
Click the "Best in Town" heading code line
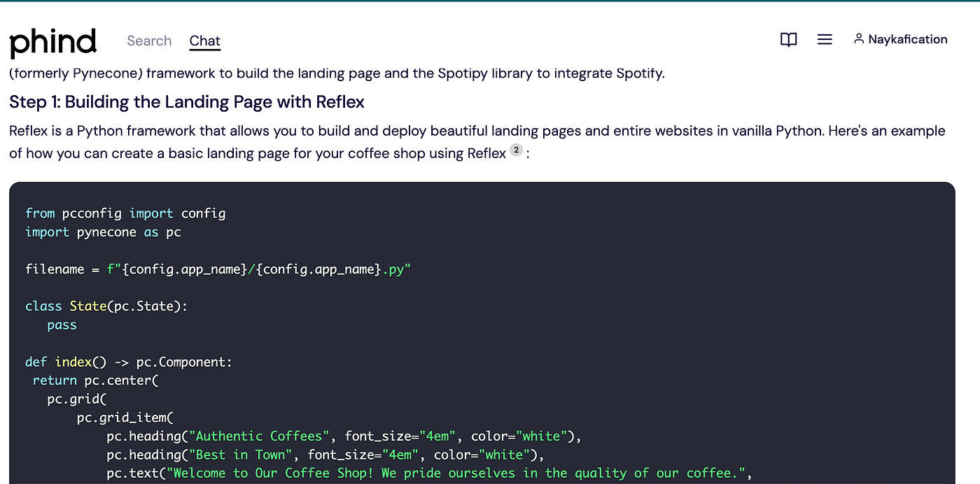[x=325, y=455]
